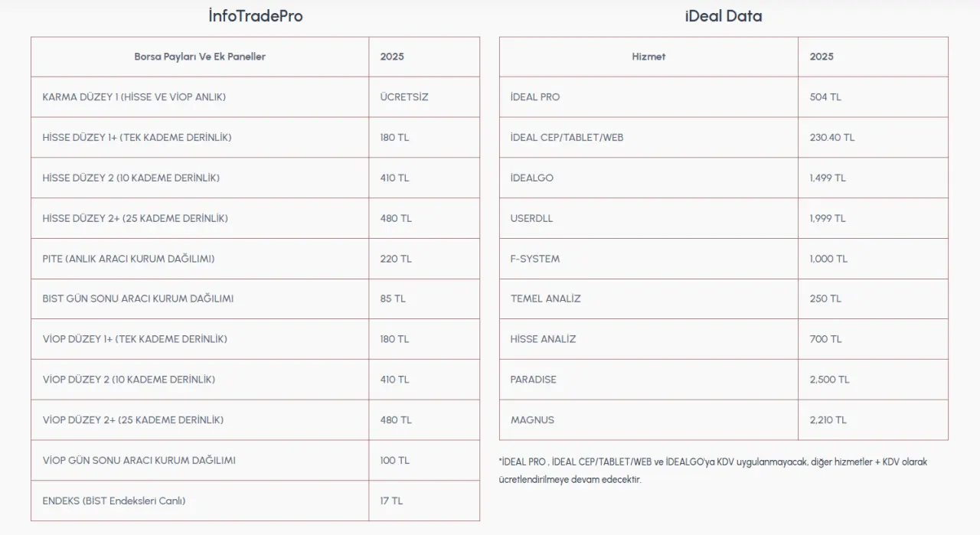Select BIST GÜN SONU ARACI KURUM DAĞILIMI
The height and width of the screenshot is (535, 980).
[138, 298]
